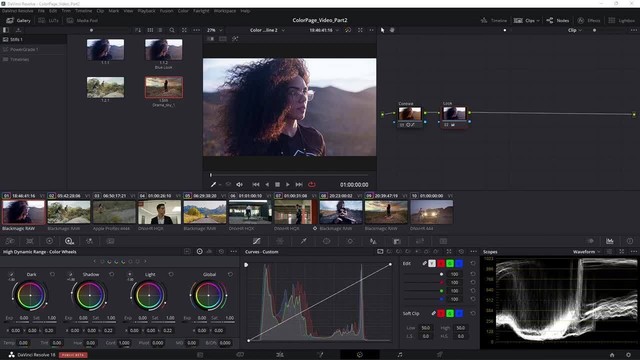Viewport: 640px width, 360px height.
Task: Toggle blue Soft Clip channel
Action: (459, 313)
